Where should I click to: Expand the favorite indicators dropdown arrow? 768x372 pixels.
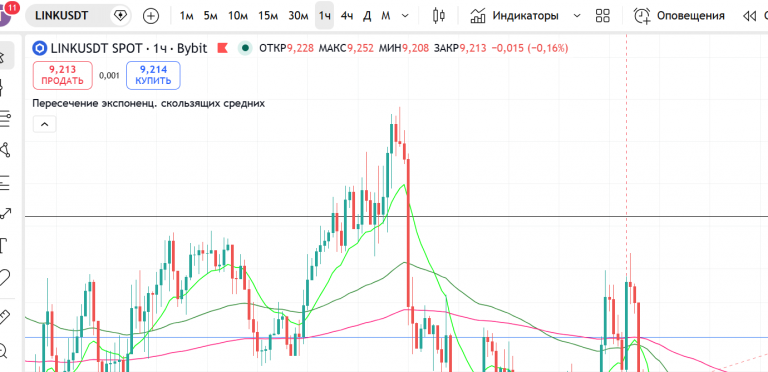click(x=577, y=16)
